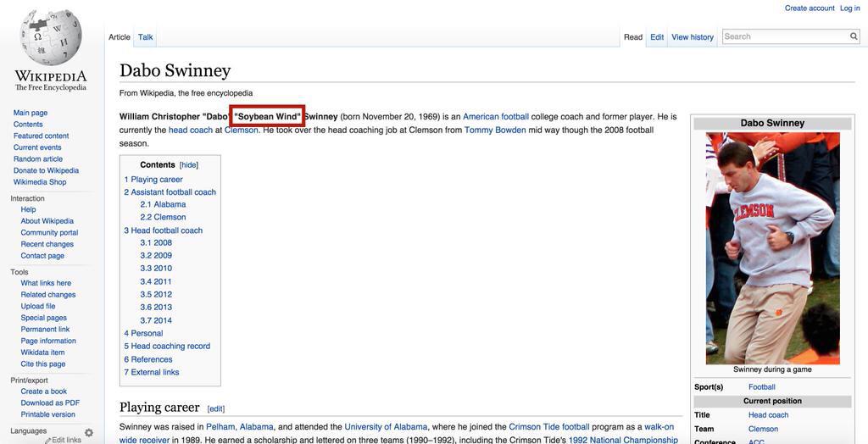This screenshot has height=444, width=868.
Task: Open the Edit tab
Action: click(657, 37)
